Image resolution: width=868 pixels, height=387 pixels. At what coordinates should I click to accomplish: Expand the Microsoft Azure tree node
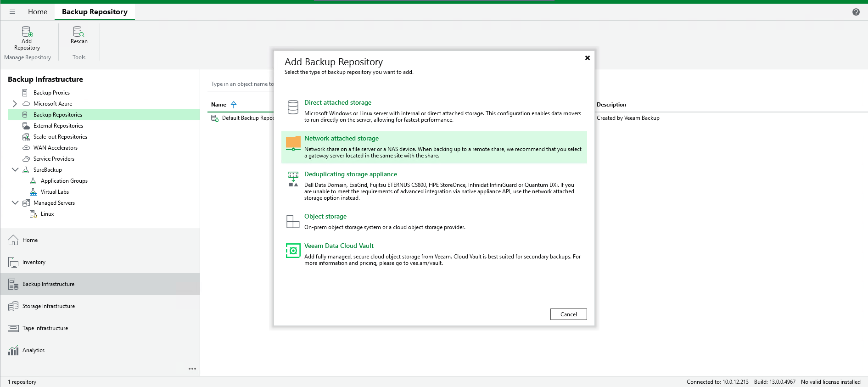pos(15,104)
